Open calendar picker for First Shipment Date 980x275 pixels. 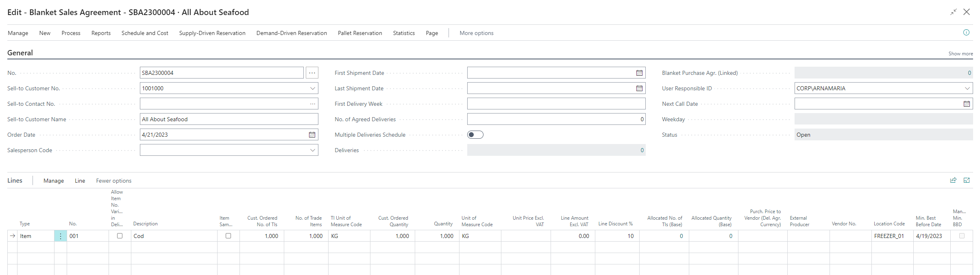click(639, 73)
